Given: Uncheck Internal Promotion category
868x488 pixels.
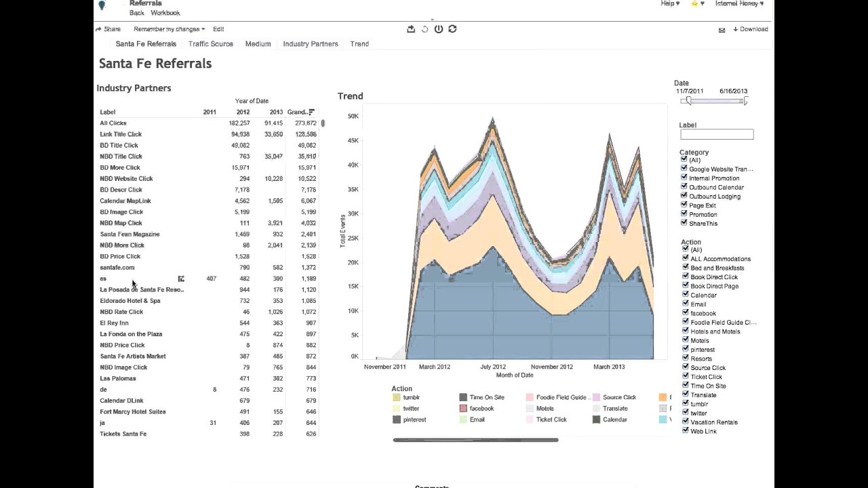Looking at the screenshot, I should click(684, 178).
